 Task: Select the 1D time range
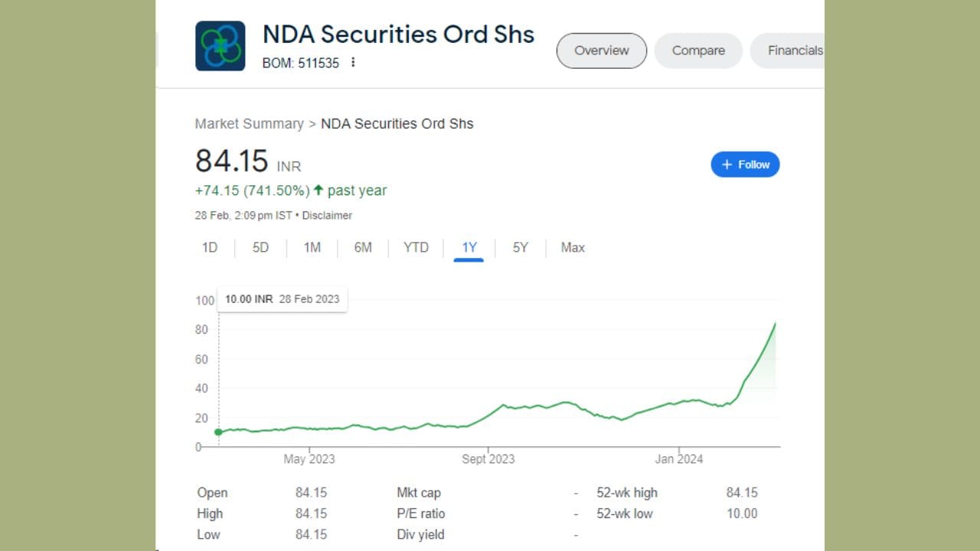coord(210,247)
